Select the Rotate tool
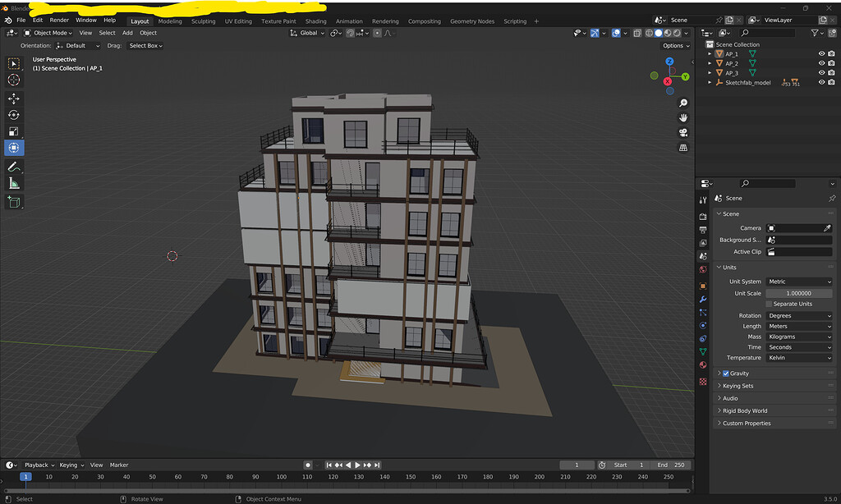This screenshot has width=841, height=504. click(14, 115)
